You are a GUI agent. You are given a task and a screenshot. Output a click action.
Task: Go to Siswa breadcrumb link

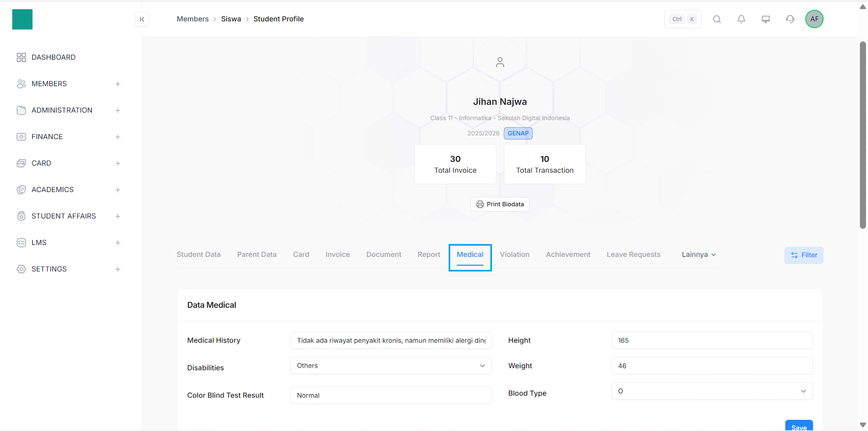click(x=231, y=19)
